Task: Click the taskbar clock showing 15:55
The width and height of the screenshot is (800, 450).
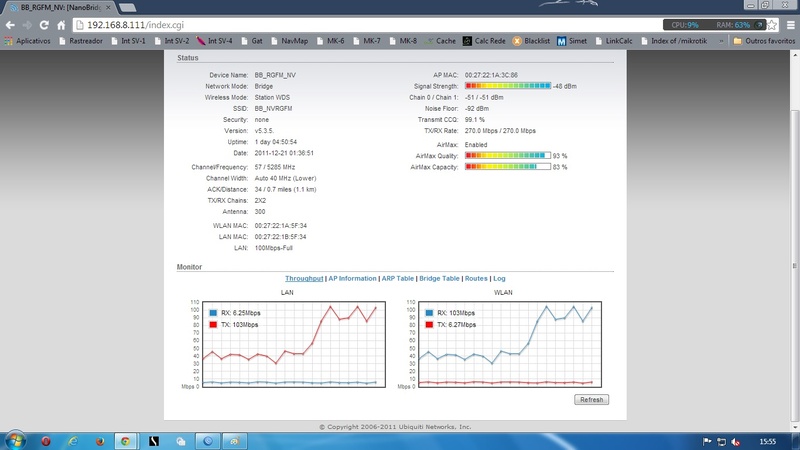Action: pos(767,442)
